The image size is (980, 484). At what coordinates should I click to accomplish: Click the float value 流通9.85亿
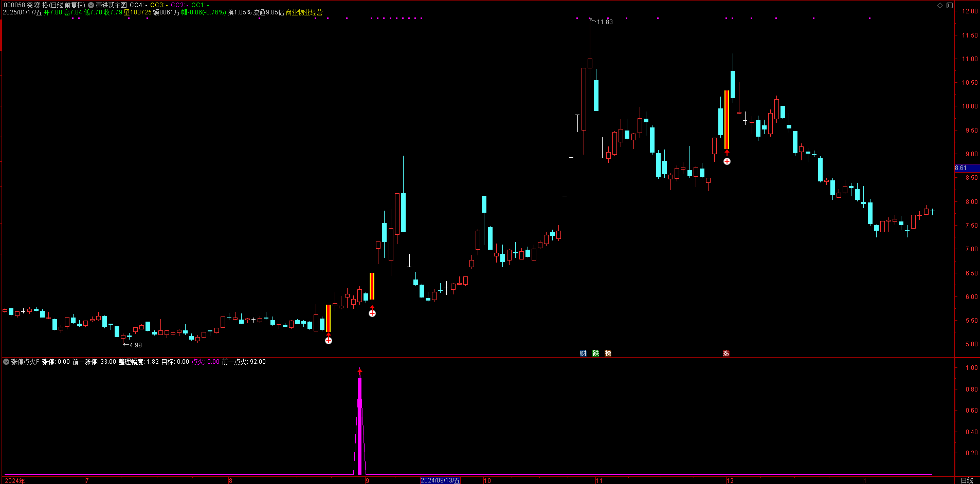[268, 12]
